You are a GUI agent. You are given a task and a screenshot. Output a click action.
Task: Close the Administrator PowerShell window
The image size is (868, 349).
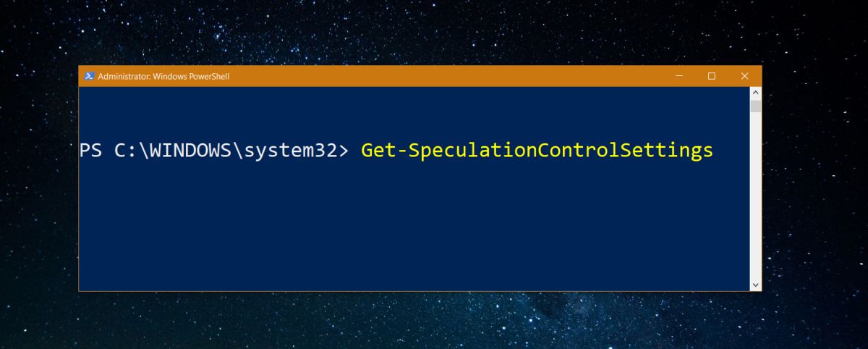tap(745, 76)
